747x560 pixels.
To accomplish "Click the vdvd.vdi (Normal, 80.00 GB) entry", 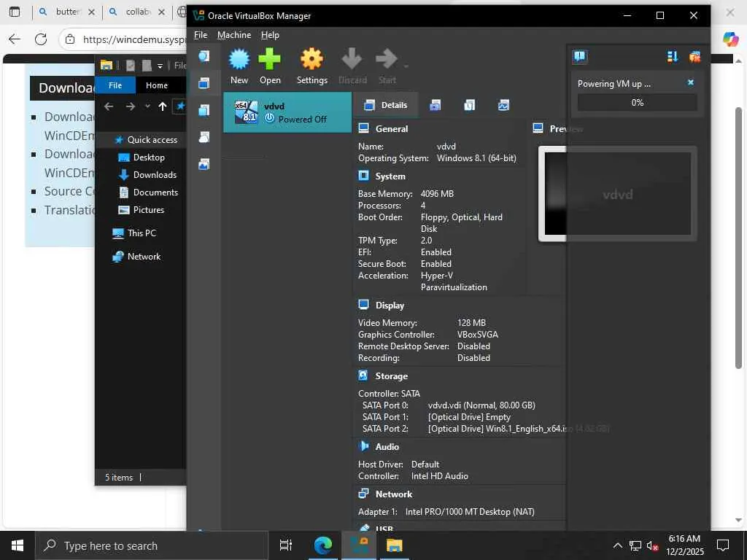I will 481,405.
